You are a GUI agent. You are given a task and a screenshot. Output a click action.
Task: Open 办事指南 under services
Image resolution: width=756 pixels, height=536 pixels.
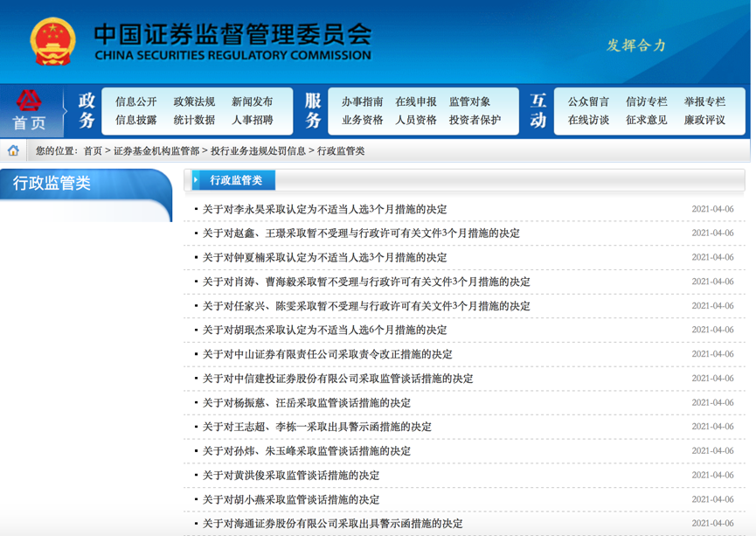[362, 101]
